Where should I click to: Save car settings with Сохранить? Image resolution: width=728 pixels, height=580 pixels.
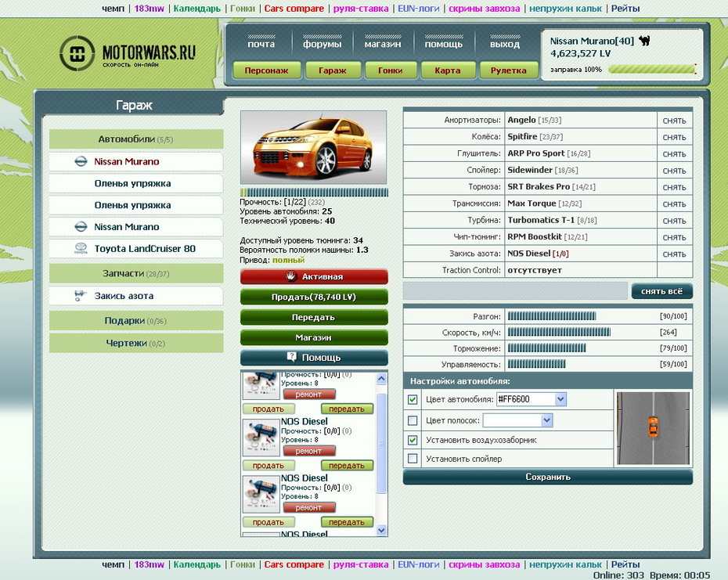548,477
